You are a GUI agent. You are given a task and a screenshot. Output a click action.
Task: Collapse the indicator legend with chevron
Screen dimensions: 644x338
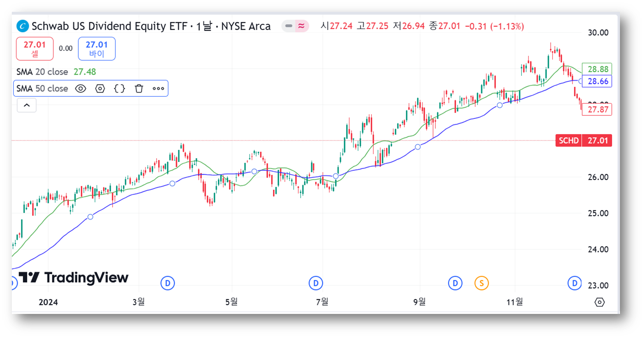(27, 105)
